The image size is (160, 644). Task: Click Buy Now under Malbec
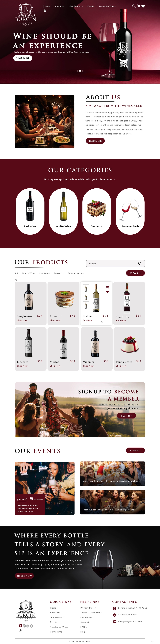[x=87, y=320]
